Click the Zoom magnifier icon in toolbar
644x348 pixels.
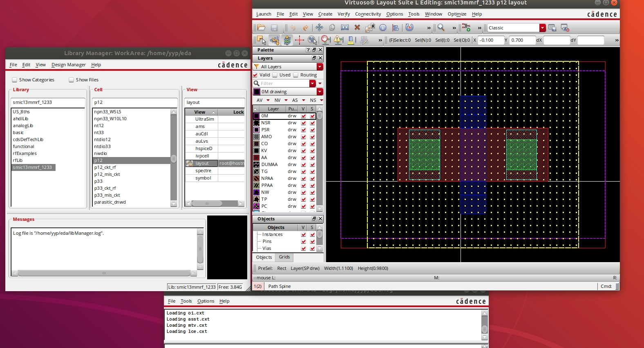pyautogui.click(x=441, y=27)
